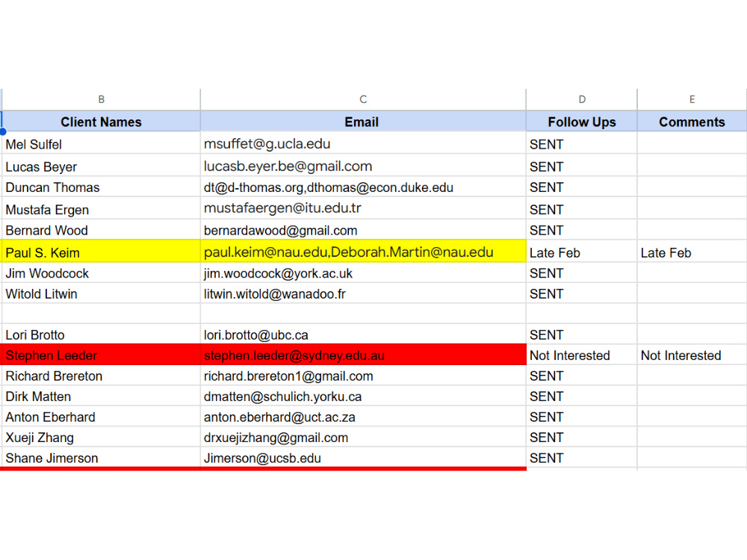The height and width of the screenshot is (560, 747).
Task: Select the dmatten@schulich.yorku.ca cell
Action: click(x=363, y=396)
